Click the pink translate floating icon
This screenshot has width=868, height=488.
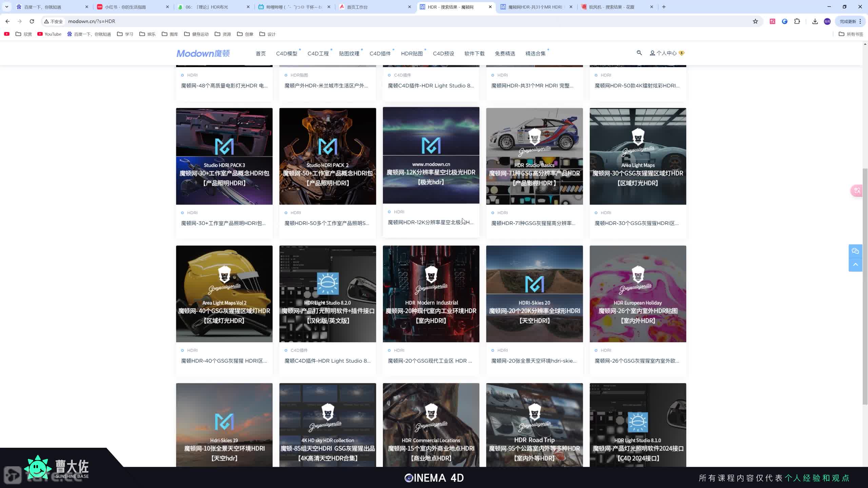pyautogui.click(x=857, y=190)
